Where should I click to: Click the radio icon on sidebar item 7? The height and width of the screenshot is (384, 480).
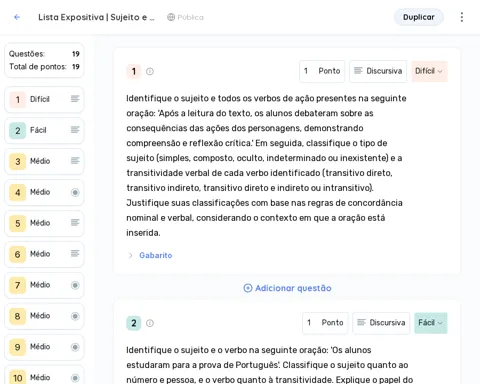(75, 285)
